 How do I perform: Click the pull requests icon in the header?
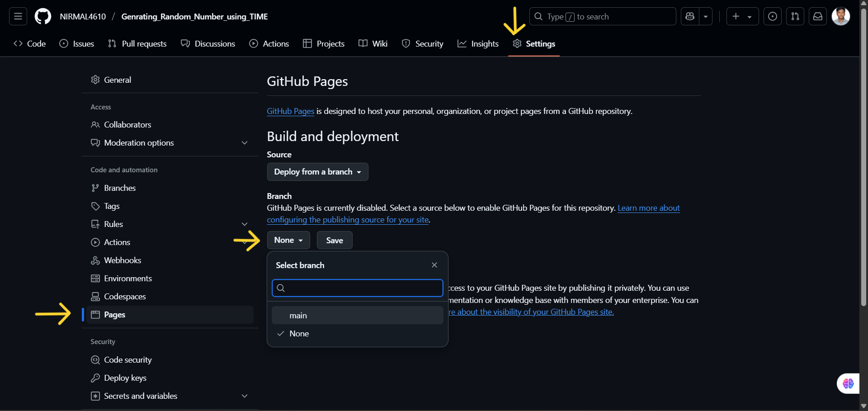pos(795,16)
